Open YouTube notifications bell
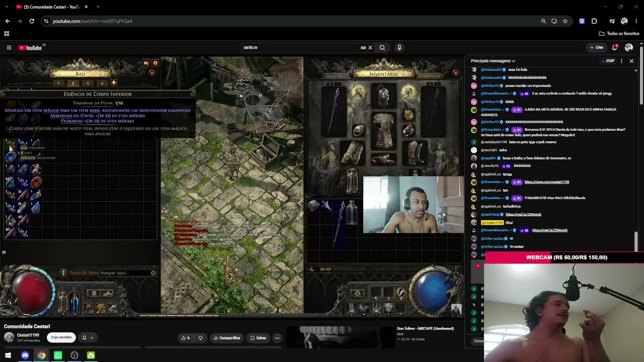 615,47
